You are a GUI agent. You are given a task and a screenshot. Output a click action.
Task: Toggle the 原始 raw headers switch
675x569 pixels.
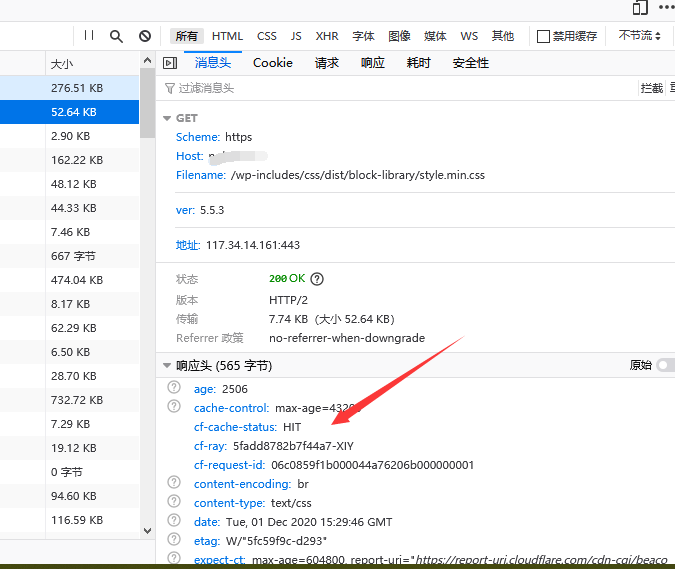[x=666, y=365]
